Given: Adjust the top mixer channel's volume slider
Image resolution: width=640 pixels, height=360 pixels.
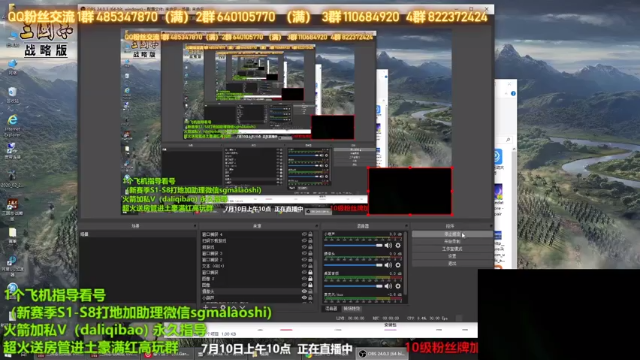Looking at the screenshot, I should coord(353,245).
